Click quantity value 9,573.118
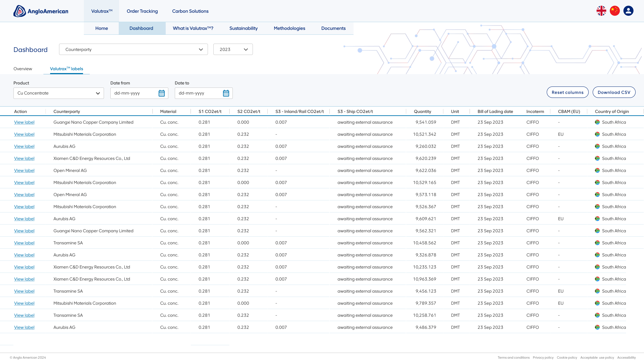Screen dimensions: 644x362 point(426,195)
